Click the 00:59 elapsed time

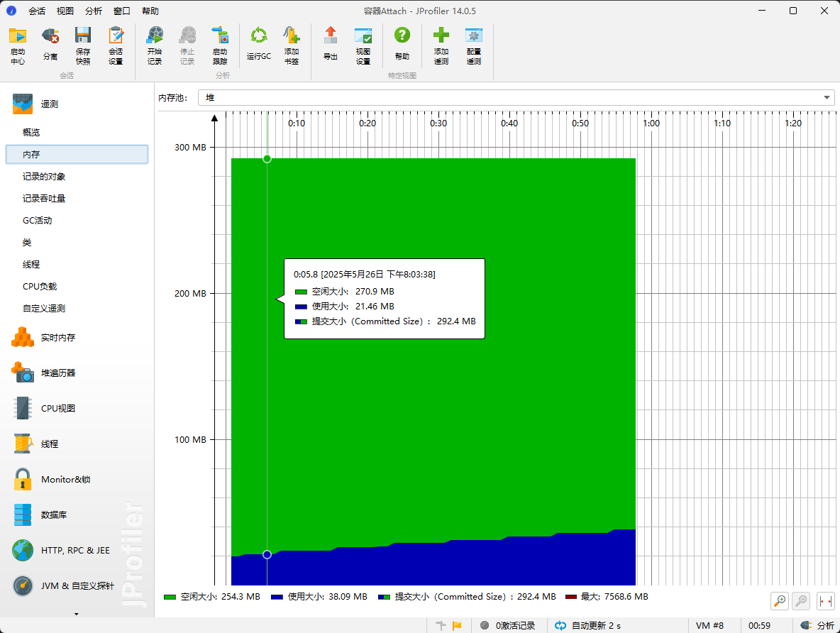[x=759, y=625]
